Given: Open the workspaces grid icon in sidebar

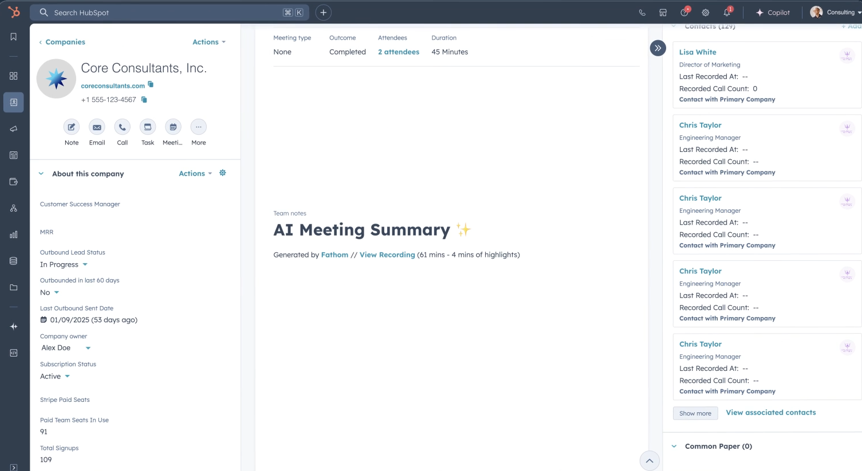Looking at the screenshot, I should click(x=14, y=76).
